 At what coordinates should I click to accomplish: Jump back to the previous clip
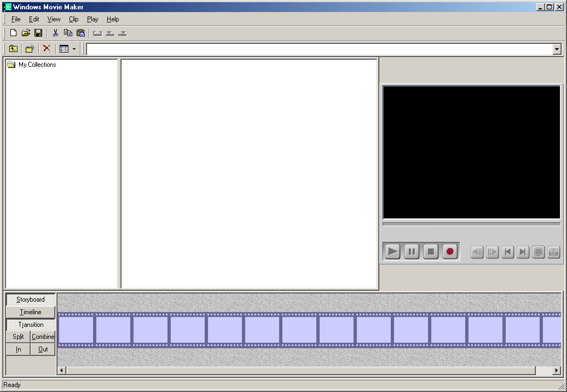(508, 252)
